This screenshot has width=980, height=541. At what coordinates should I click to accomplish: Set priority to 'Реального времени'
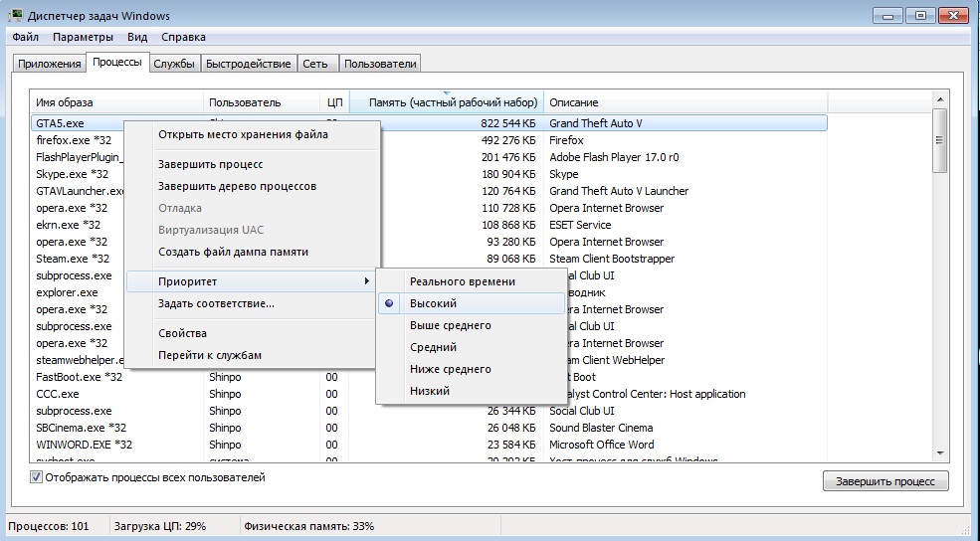(x=471, y=281)
